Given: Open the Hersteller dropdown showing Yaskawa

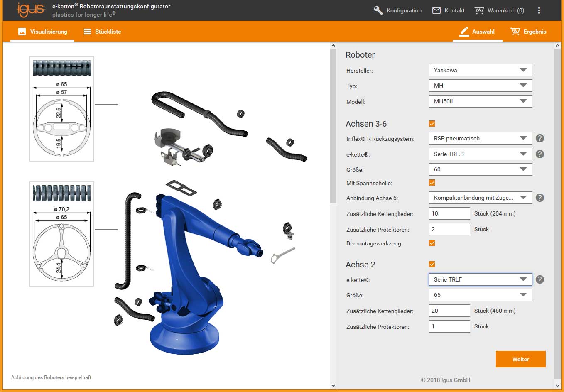Looking at the screenshot, I should 480,70.
